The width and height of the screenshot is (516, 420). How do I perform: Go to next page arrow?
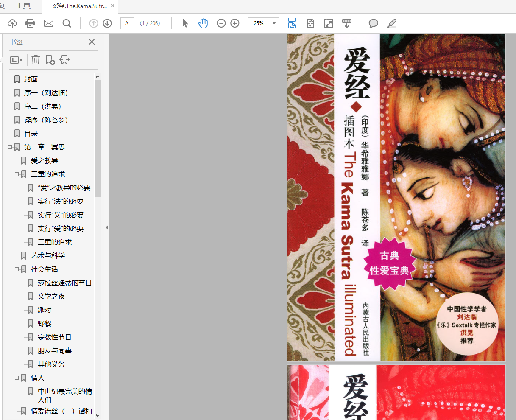[x=107, y=23]
